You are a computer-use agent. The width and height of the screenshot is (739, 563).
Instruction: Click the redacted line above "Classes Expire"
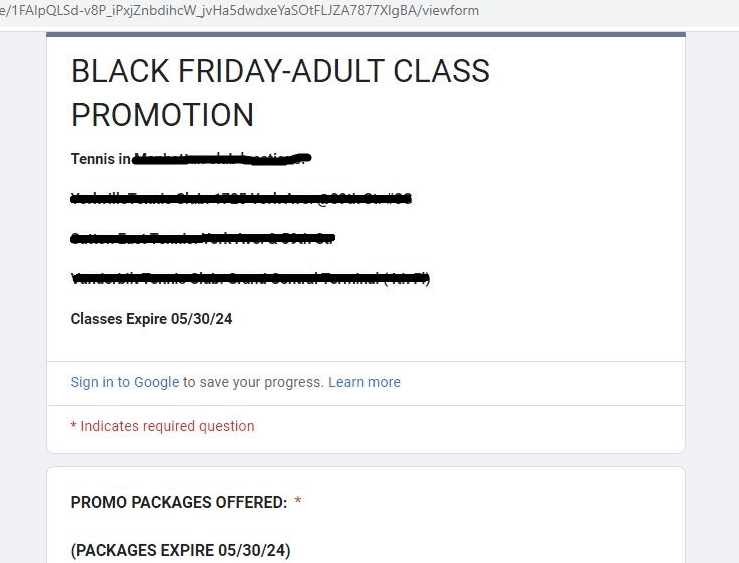click(x=250, y=279)
